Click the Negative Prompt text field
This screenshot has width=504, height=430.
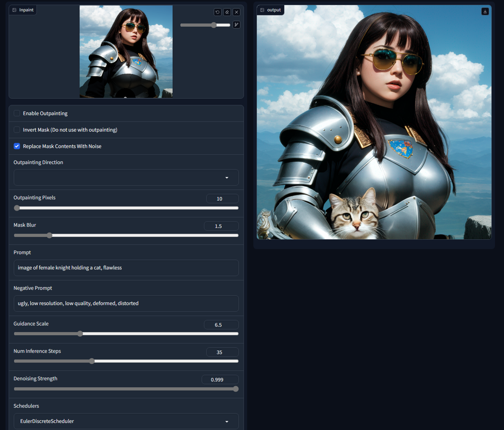pyautogui.click(x=126, y=303)
